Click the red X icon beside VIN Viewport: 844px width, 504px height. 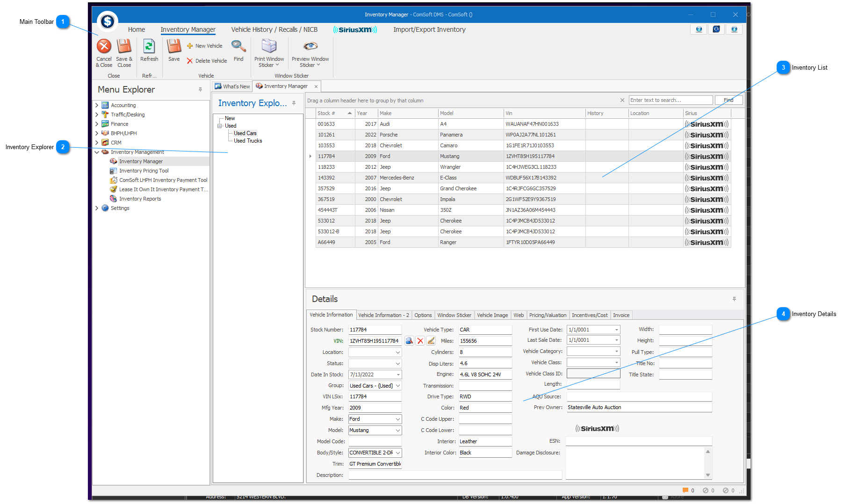point(420,341)
